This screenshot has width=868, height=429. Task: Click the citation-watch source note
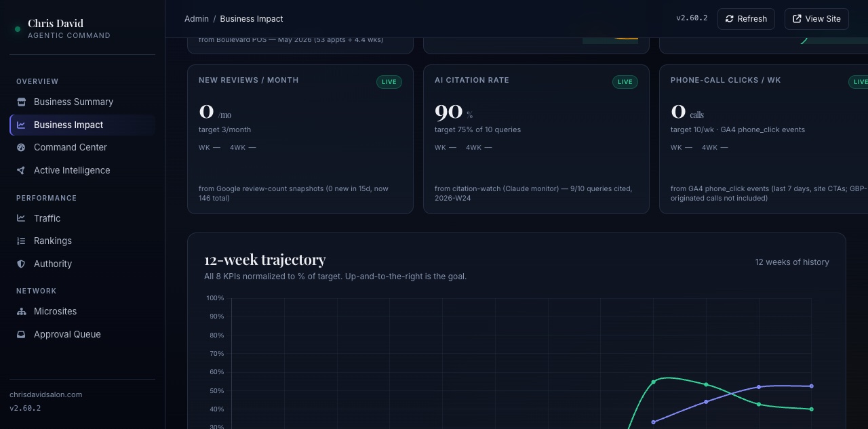(534, 193)
